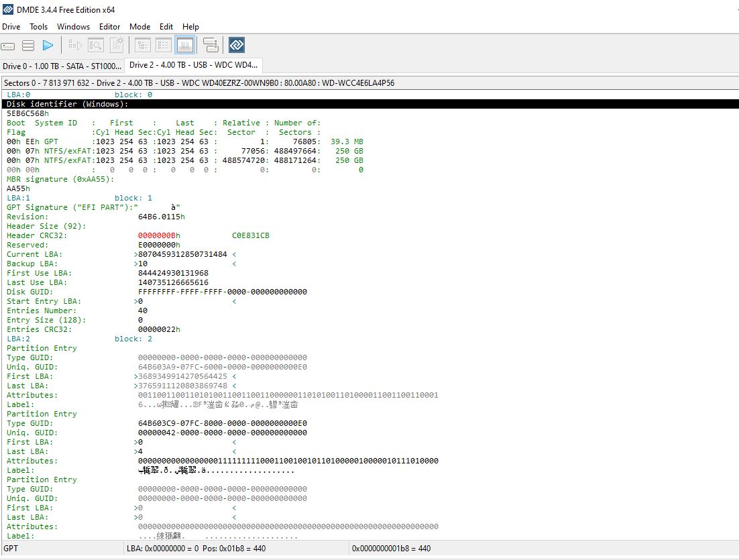Click DMDE app icon in title bar
This screenshot has height=560, width=739.
[7, 9]
